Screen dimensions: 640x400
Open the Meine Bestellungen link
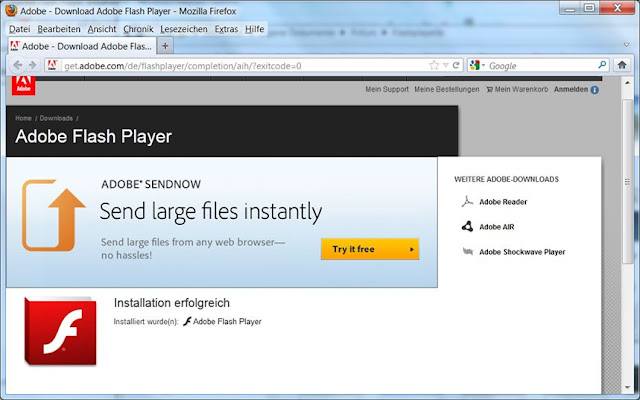(447, 89)
